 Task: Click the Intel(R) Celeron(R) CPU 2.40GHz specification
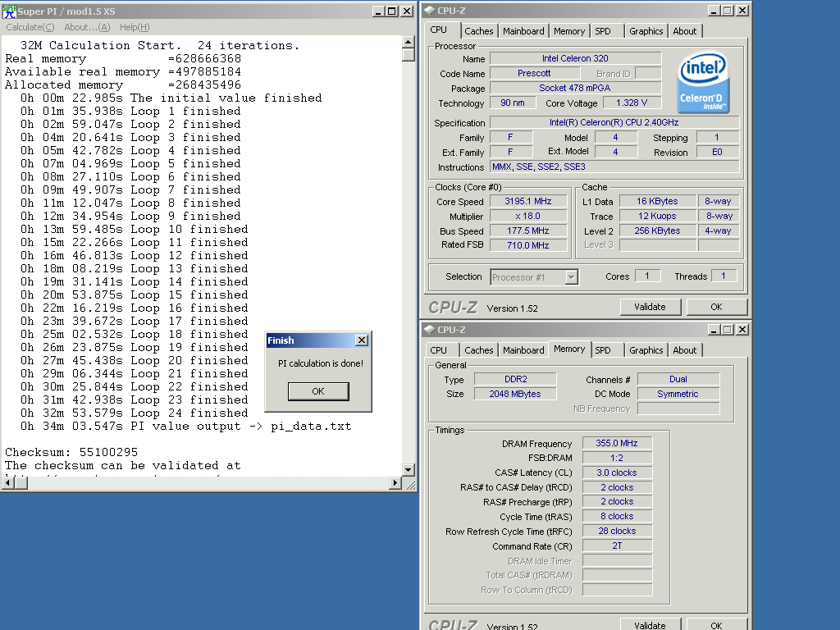click(614, 122)
